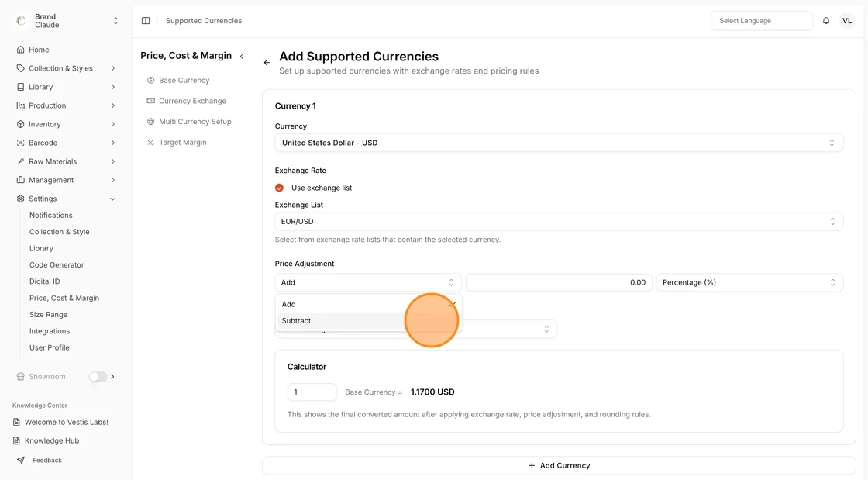Click the Library book icon
The height and width of the screenshot is (480, 868).
click(20, 87)
